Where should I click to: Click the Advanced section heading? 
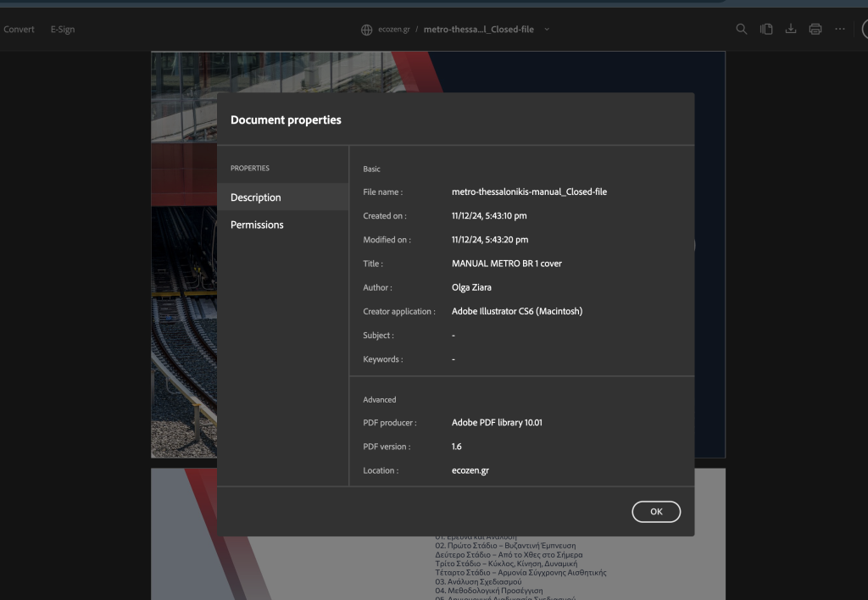[x=379, y=400]
